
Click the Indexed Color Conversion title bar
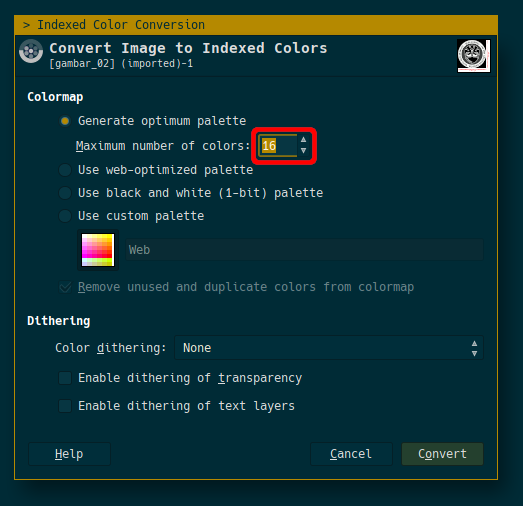pos(256,25)
